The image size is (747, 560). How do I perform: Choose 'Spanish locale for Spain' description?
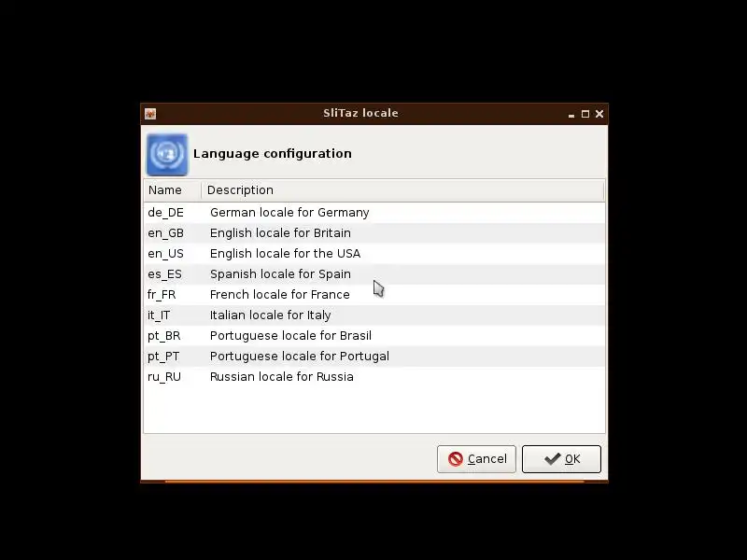tap(280, 274)
